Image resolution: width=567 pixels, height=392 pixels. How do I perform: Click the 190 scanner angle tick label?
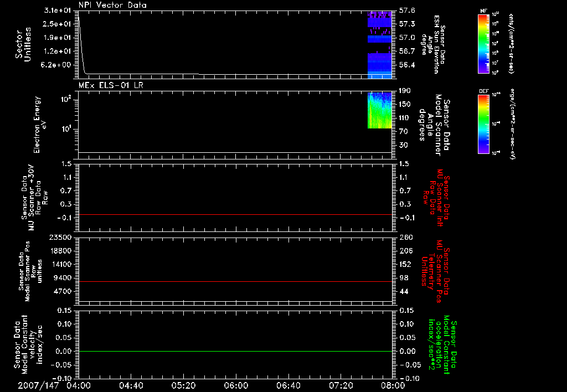(x=406, y=91)
